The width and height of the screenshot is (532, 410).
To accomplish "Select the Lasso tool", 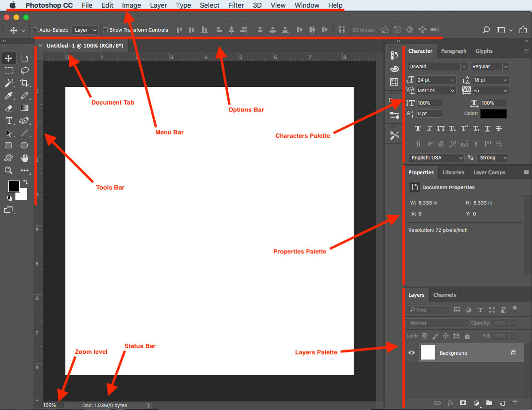I will pos(24,71).
